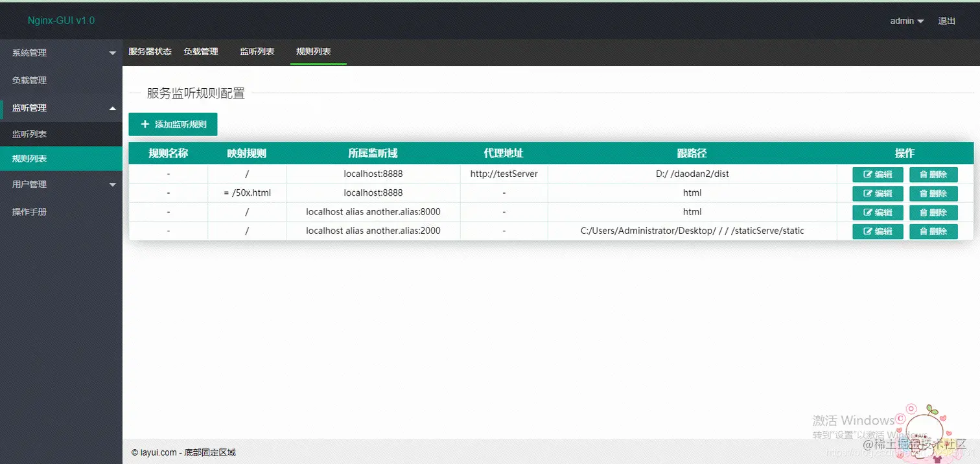This screenshot has width=980, height=464.
Task: Click the 跟路径 column header
Action: (x=692, y=154)
